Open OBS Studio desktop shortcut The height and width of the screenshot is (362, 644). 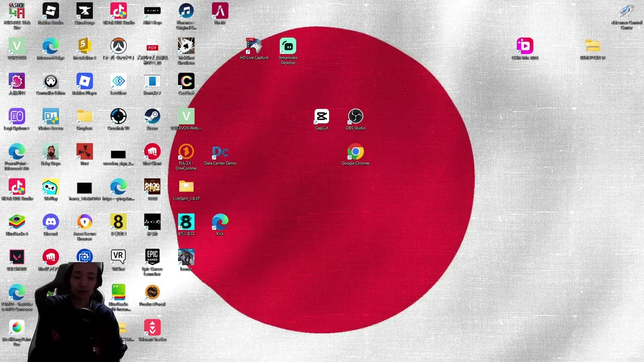tap(356, 117)
